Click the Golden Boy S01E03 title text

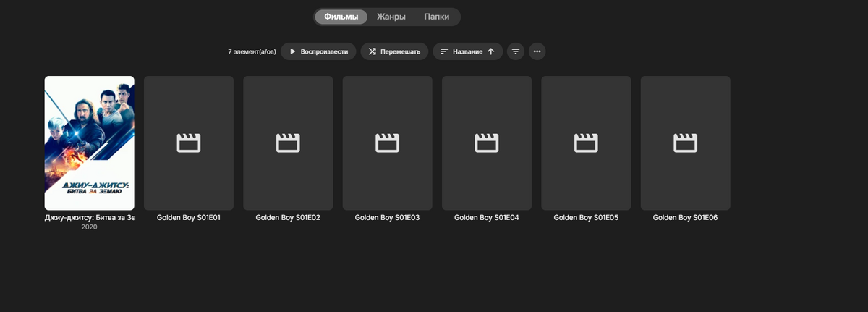click(388, 217)
